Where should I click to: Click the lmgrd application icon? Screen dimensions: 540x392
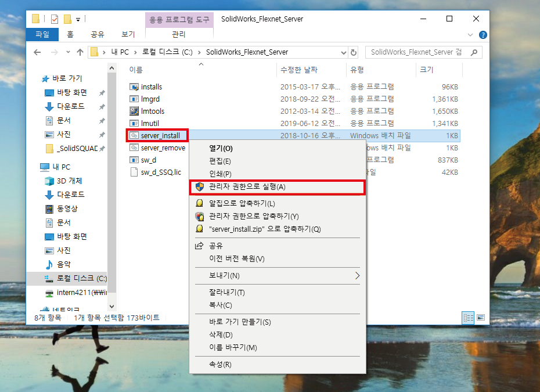134,99
